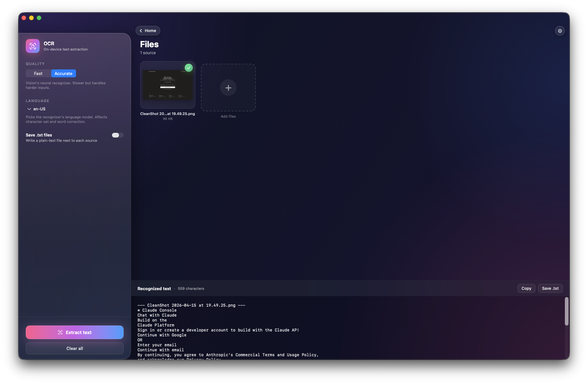Viewport: 588px width, 384px height.
Task: Select Accurate quality mode
Action: point(63,73)
